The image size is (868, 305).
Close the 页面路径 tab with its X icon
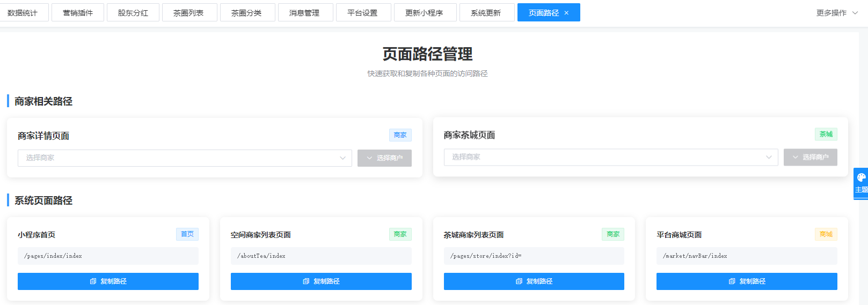[x=566, y=13]
